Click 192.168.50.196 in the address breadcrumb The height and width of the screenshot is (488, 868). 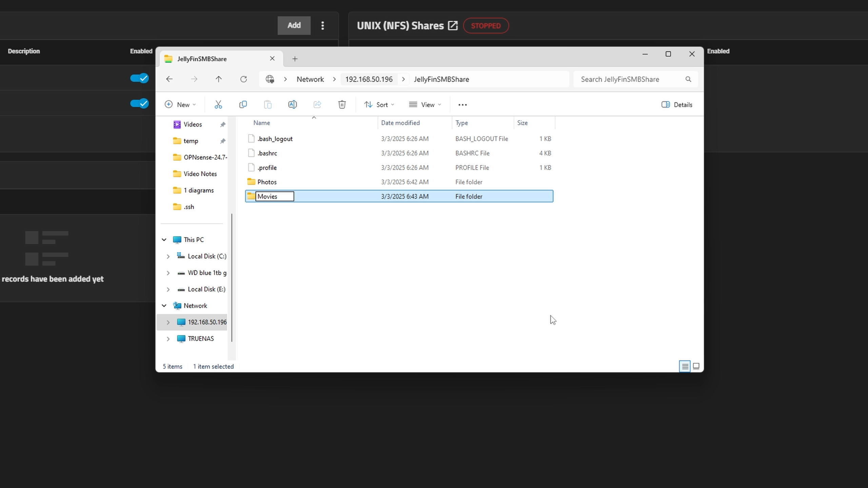point(369,79)
